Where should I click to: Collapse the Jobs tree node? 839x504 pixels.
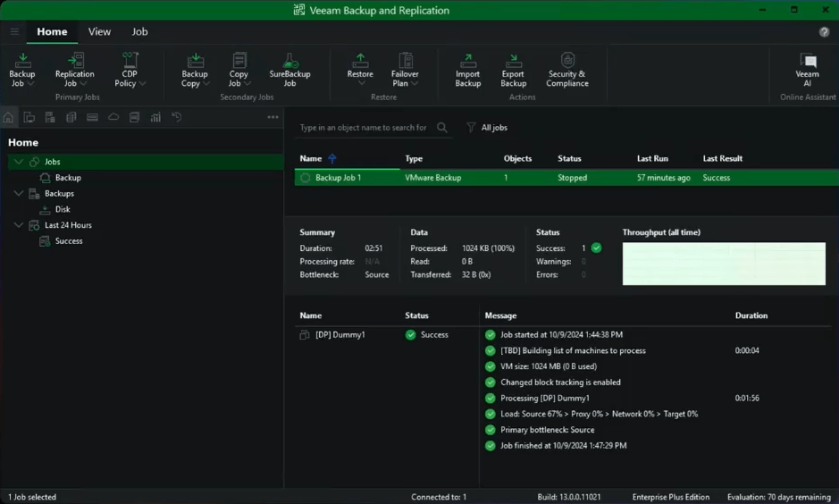[19, 162]
